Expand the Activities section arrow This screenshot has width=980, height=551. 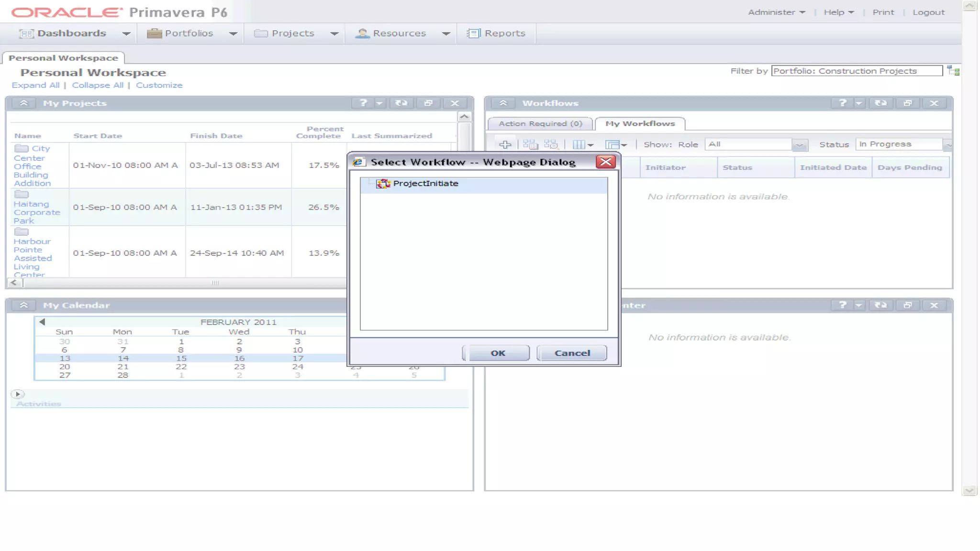point(18,394)
